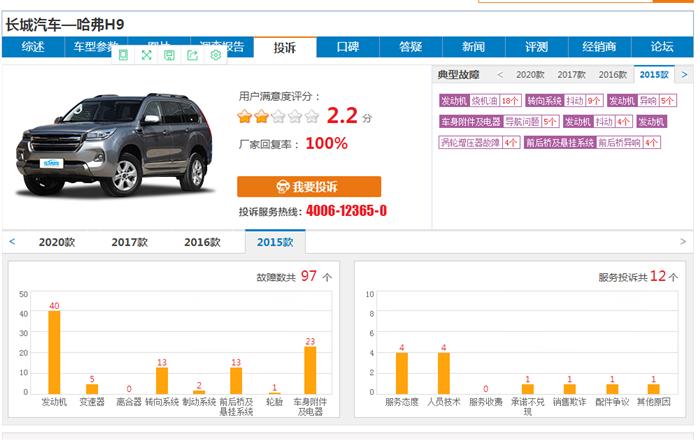
Task: Select 2020款 in 典型故障 panel
Action: pos(530,75)
